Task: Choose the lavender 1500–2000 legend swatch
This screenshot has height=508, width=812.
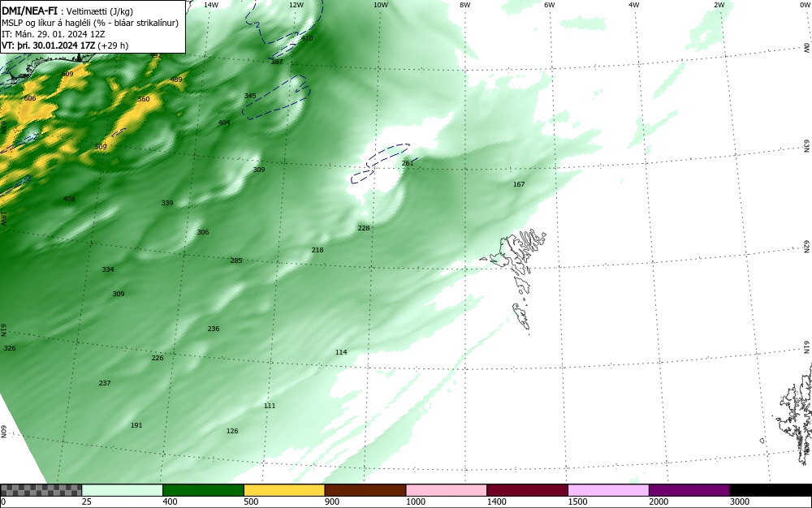Action: click(x=608, y=490)
